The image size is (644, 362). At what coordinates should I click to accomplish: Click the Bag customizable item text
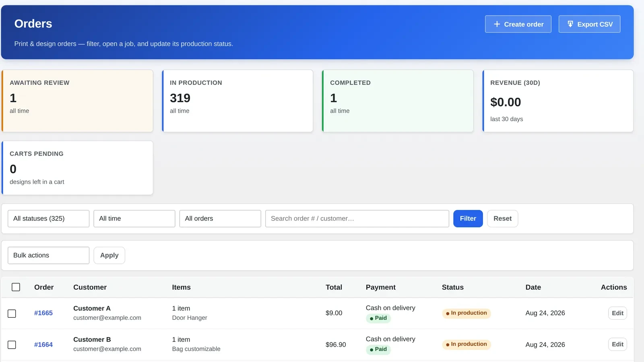196,349
